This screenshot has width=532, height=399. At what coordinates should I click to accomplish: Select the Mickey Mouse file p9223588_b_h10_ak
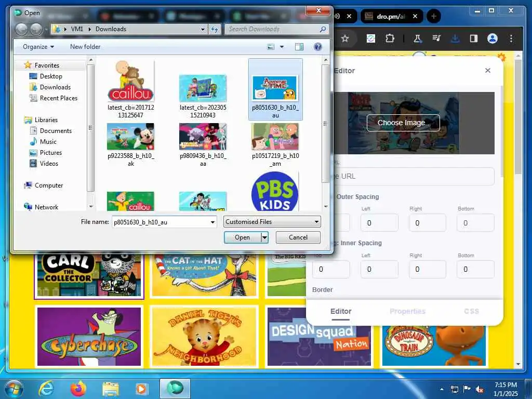130,145
